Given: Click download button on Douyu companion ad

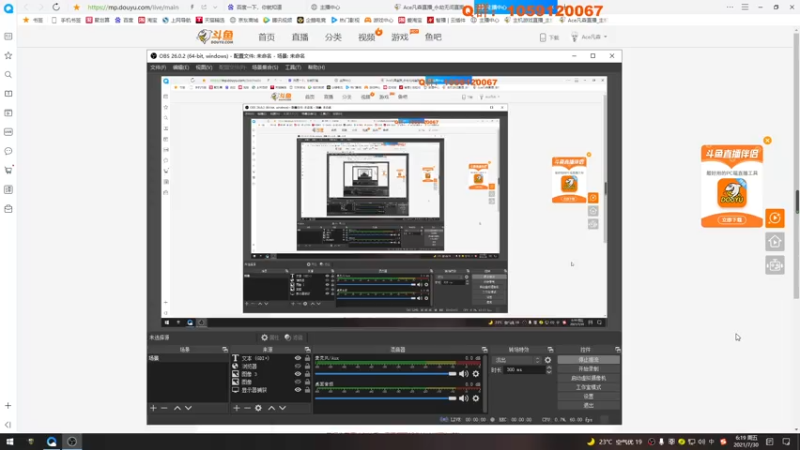Looking at the screenshot, I should (x=732, y=220).
